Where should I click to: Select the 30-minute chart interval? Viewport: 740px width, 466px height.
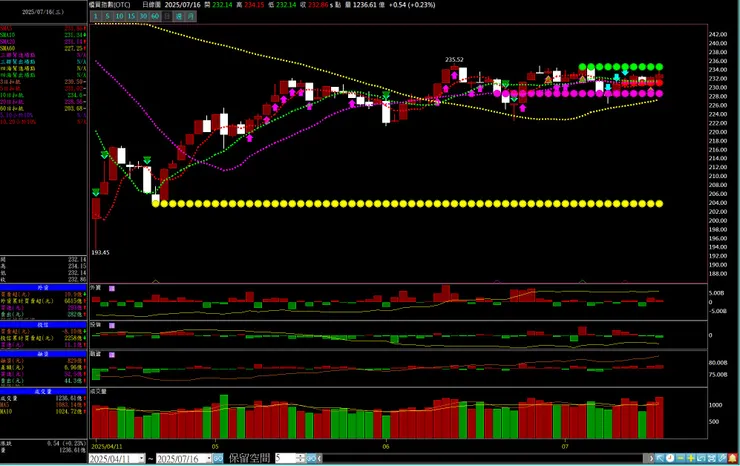click(143, 16)
